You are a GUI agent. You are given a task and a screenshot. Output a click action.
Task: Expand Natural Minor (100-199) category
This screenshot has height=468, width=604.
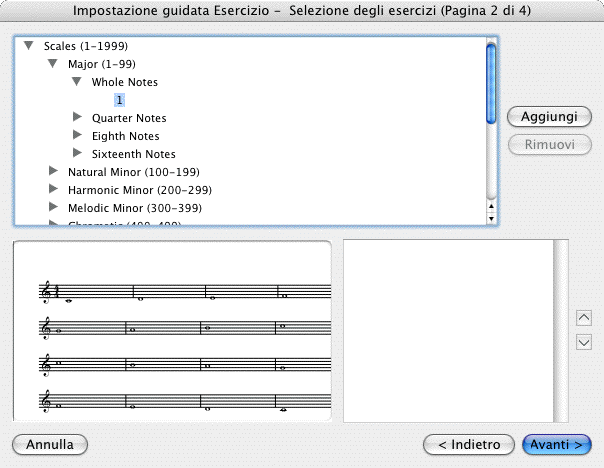54,172
